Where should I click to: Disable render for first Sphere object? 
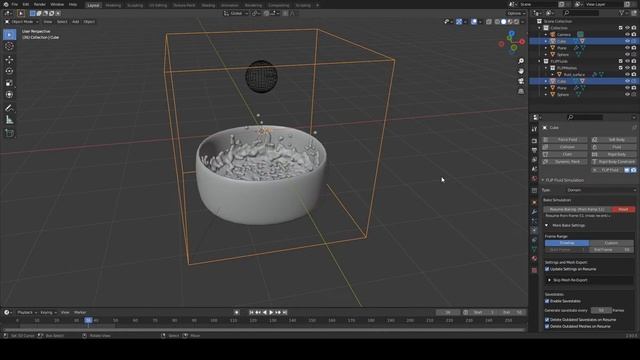[x=634, y=54]
